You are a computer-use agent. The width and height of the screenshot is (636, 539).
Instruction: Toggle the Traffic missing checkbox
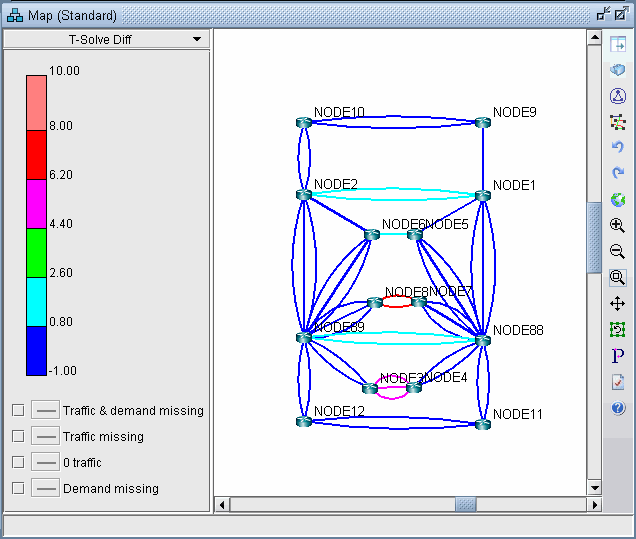click(18, 437)
